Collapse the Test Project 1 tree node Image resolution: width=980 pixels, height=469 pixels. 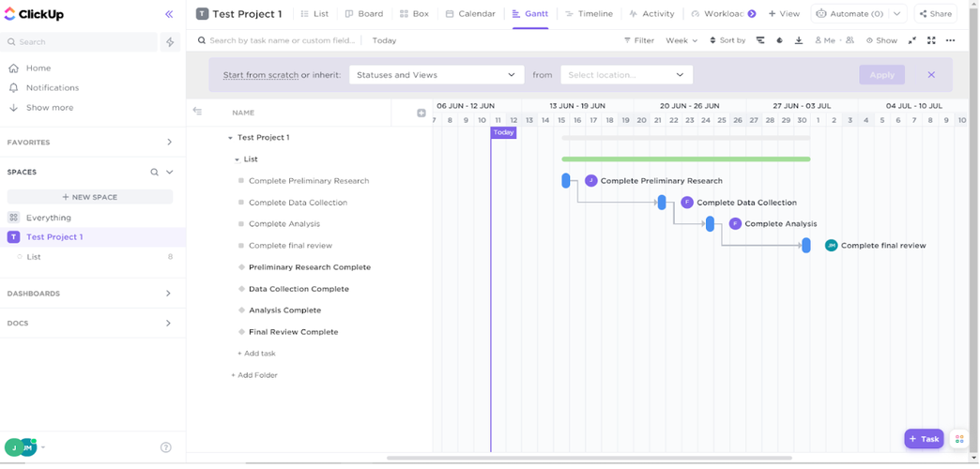pyautogui.click(x=231, y=138)
